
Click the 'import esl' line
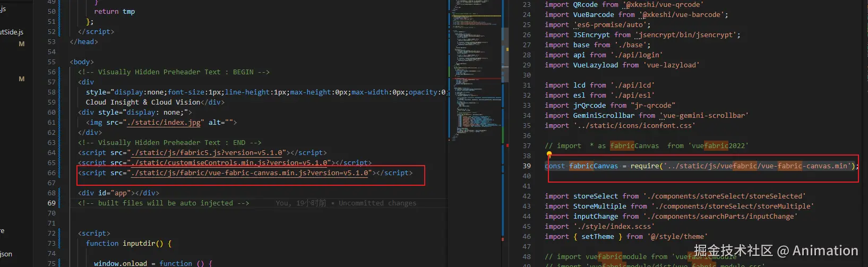pos(600,96)
